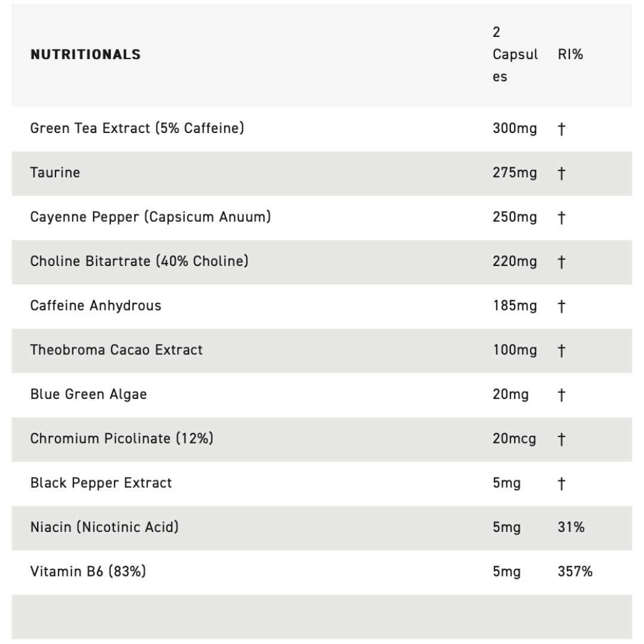
Task: Click the RI% column header
Action: [x=571, y=54]
